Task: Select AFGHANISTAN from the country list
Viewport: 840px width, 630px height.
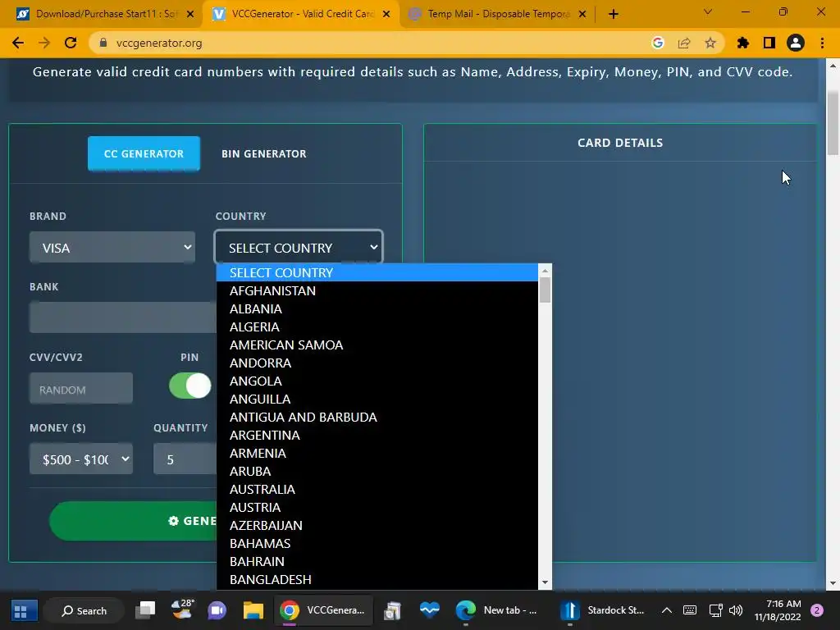Action: point(377,291)
